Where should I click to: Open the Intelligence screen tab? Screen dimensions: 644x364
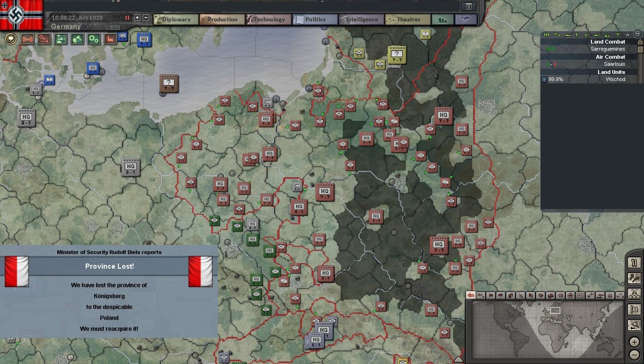(361, 19)
